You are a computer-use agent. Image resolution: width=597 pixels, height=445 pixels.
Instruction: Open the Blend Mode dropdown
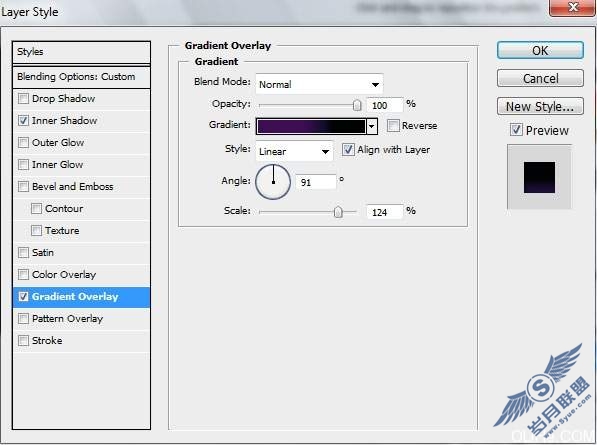(319, 84)
